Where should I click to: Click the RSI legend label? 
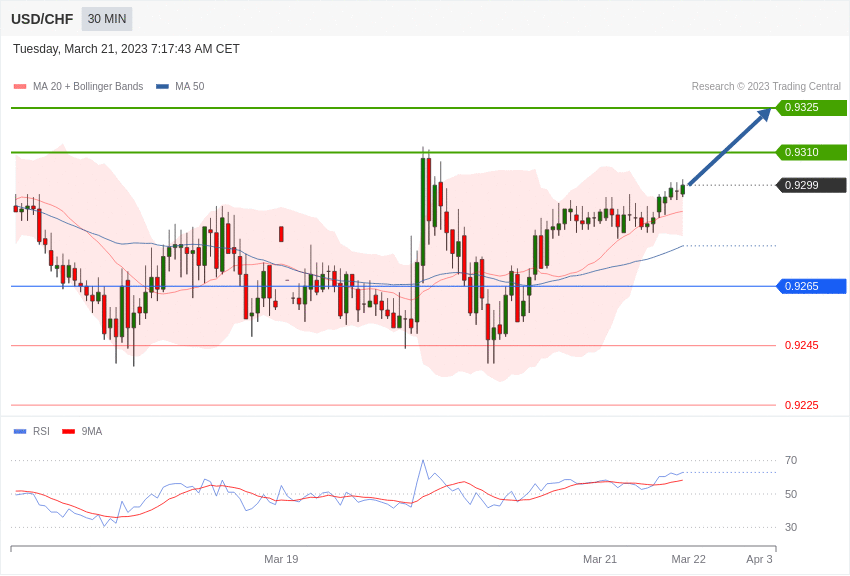tap(41, 431)
